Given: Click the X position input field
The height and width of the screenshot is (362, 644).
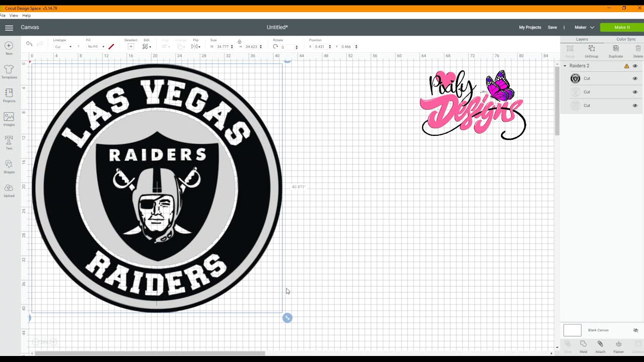Looking at the screenshot, I should [320, 47].
